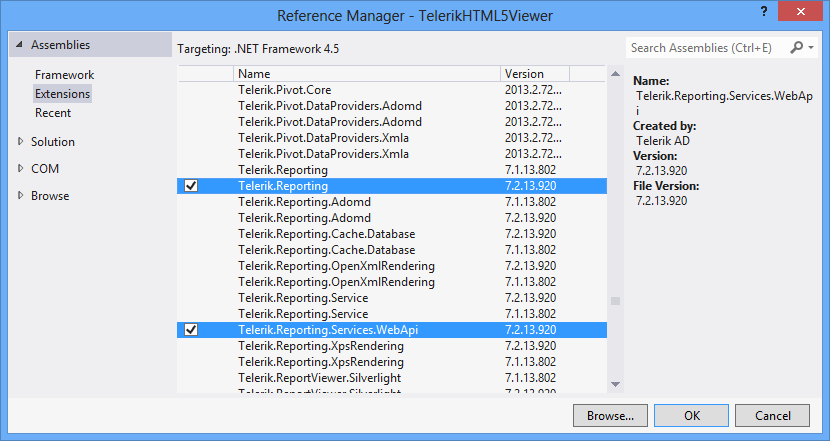Image resolution: width=830 pixels, height=441 pixels.
Task: Click the Browse... button
Action: (x=610, y=415)
